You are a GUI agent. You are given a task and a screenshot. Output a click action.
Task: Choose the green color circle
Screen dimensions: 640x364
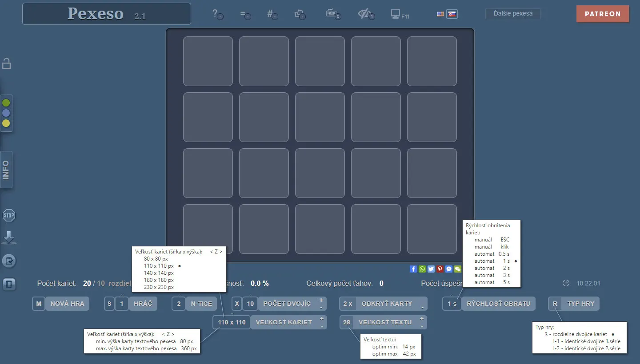(6, 103)
